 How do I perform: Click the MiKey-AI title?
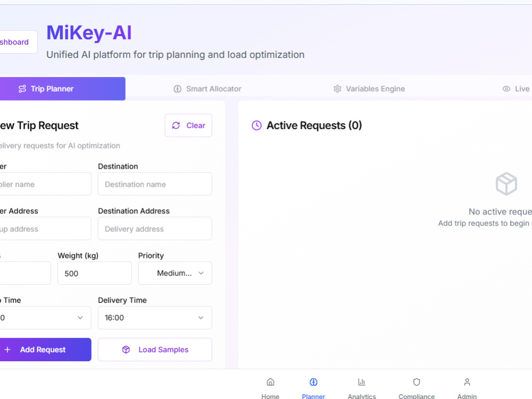coord(89,33)
